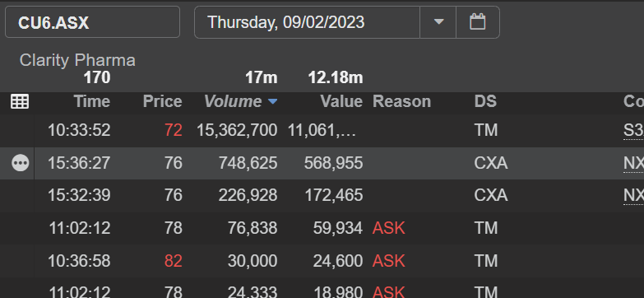This screenshot has height=298, width=644.
Task: Click the Volume sort arrow indicator
Action: [273, 101]
